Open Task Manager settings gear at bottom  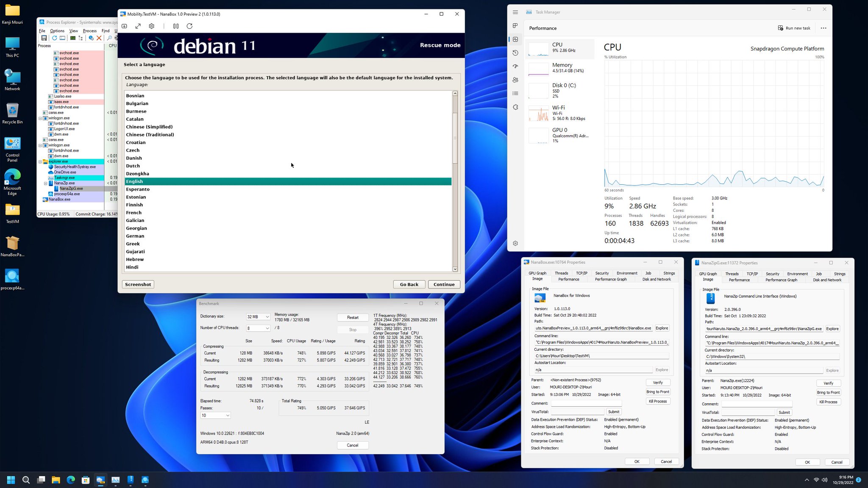(x=515, y=243)
